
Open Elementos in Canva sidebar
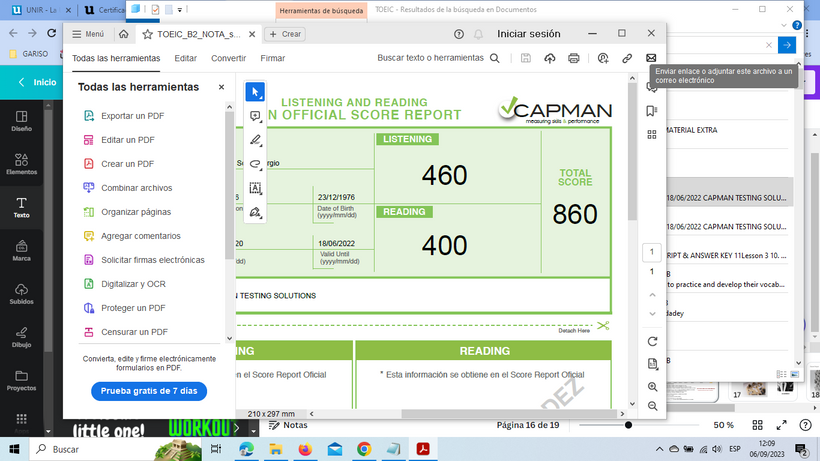point(21,164)
